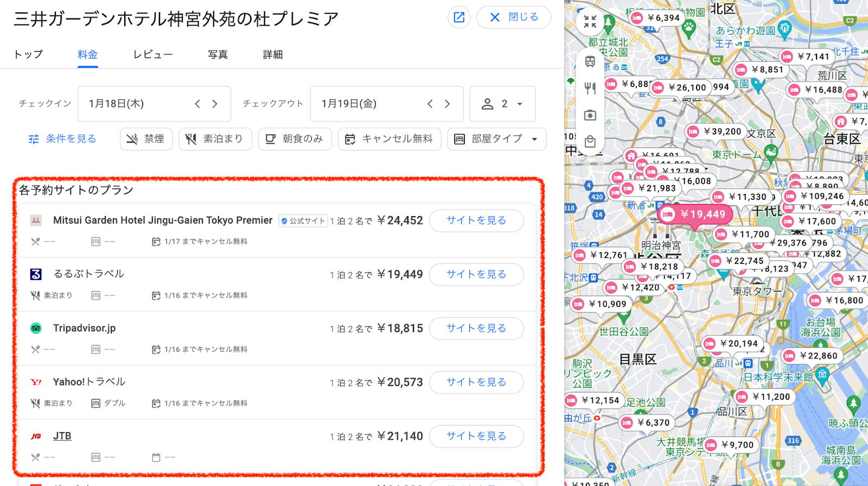This screenshot has width=868, height=486.
Task: Click the 公式サイト verified badge
Action: coord(303,221)
